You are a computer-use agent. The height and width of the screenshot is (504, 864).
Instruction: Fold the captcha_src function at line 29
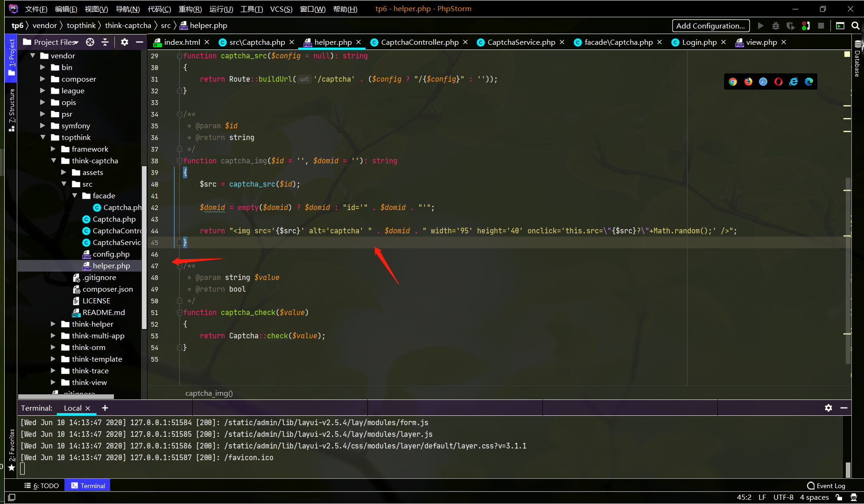pyautogui.click(x=179, y=56)
